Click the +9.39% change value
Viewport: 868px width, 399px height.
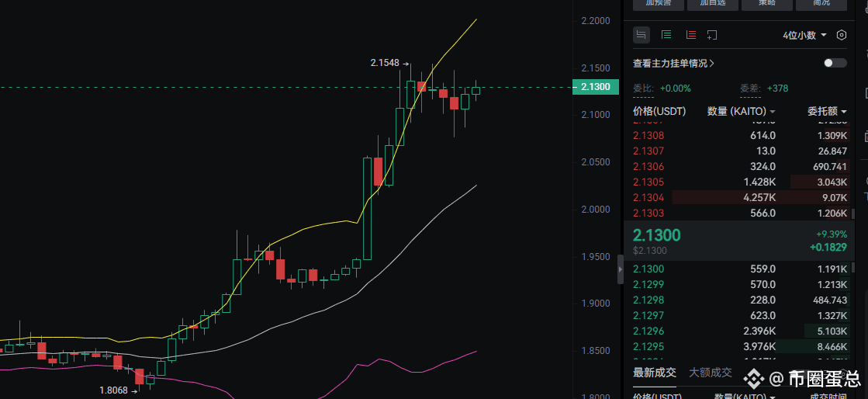point(832,234)
